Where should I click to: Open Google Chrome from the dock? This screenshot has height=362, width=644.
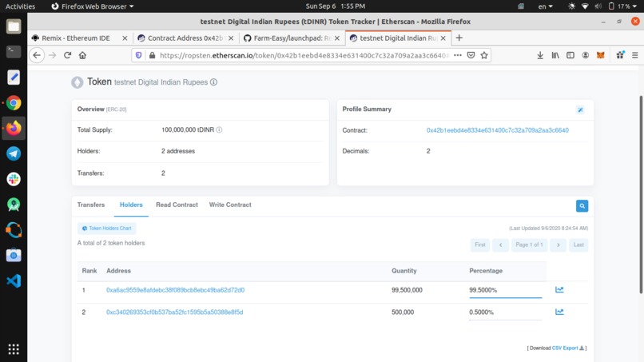point(14,103)
